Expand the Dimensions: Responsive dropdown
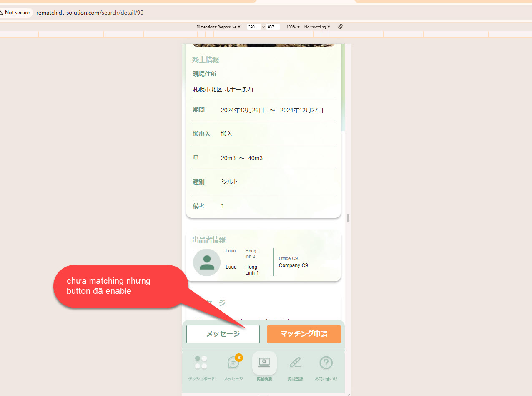Viewport: 532px width, 396px height. (218, 27)
